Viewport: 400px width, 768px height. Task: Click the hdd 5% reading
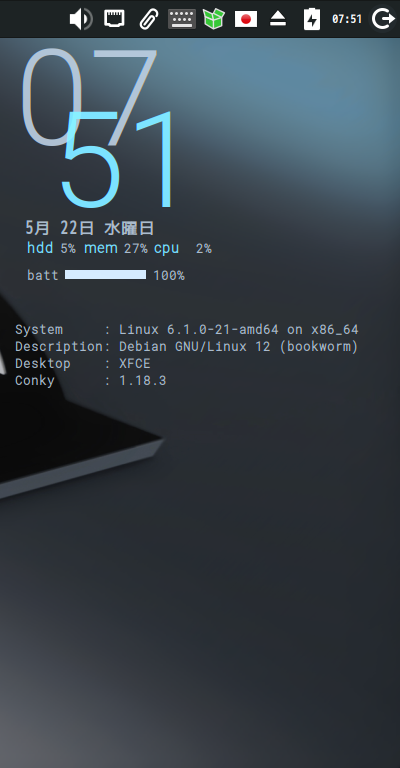(51, 248)
